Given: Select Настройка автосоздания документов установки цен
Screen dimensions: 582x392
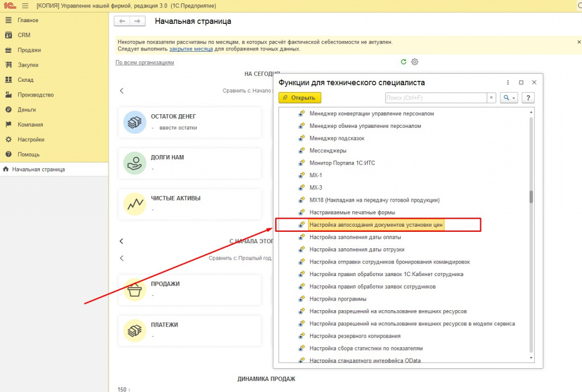Looking at the screenshot, I should pyautogui.click(x=376, y=225).
